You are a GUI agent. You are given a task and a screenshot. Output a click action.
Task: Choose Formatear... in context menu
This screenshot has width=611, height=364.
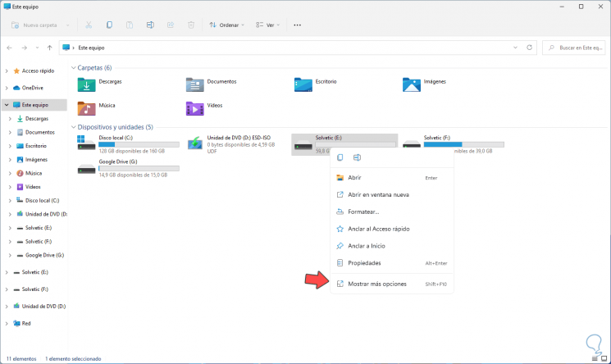392,212
